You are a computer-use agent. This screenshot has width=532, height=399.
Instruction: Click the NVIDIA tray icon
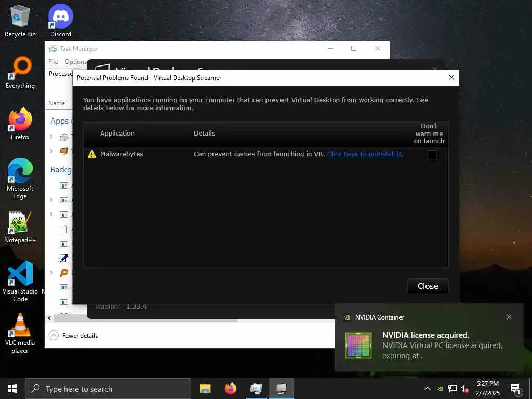440,389
